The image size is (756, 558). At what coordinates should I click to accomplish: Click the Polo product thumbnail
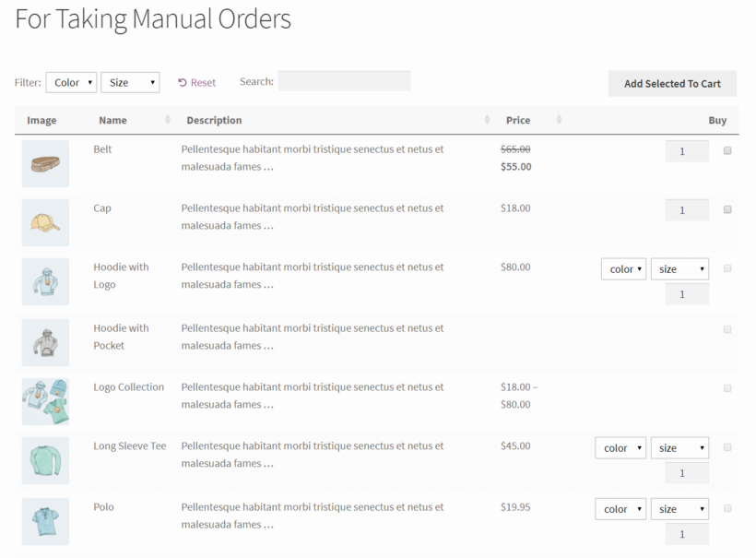(x=45, y=521)
